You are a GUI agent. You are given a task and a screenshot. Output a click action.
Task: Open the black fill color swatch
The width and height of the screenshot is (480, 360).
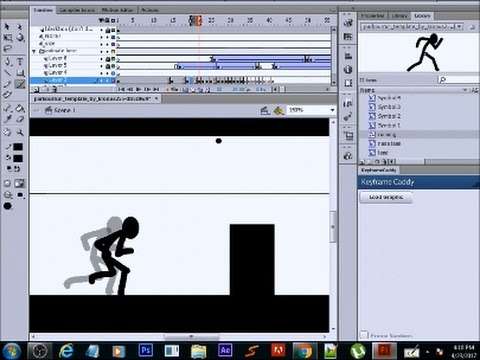coord(18,159)
